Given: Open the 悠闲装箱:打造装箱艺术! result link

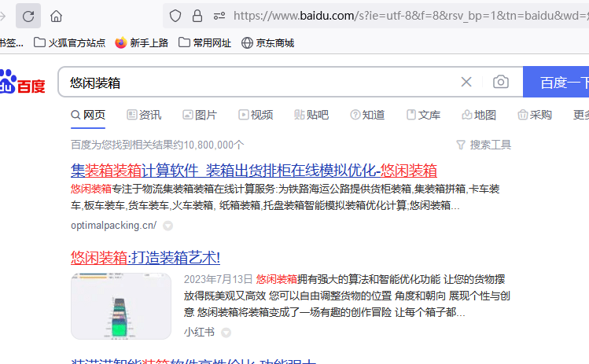Looking at the screenshot, I should coord(145,258).
